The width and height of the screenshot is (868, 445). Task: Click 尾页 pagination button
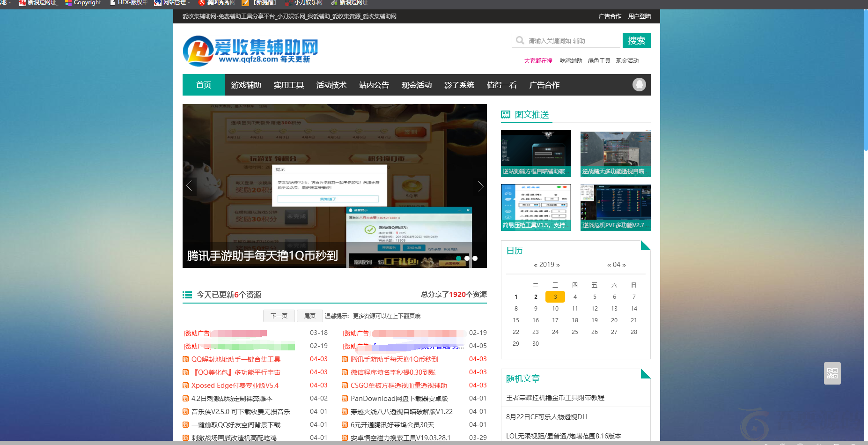(309, 316)
